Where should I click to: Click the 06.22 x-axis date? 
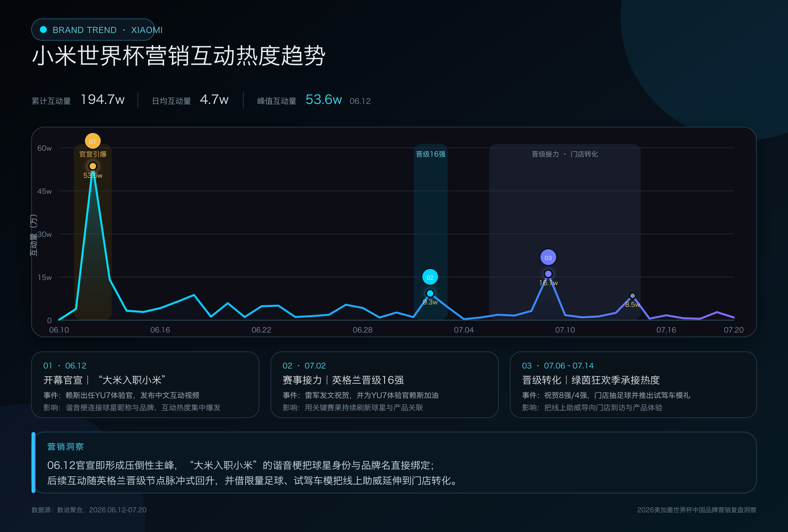coord(262,330)
